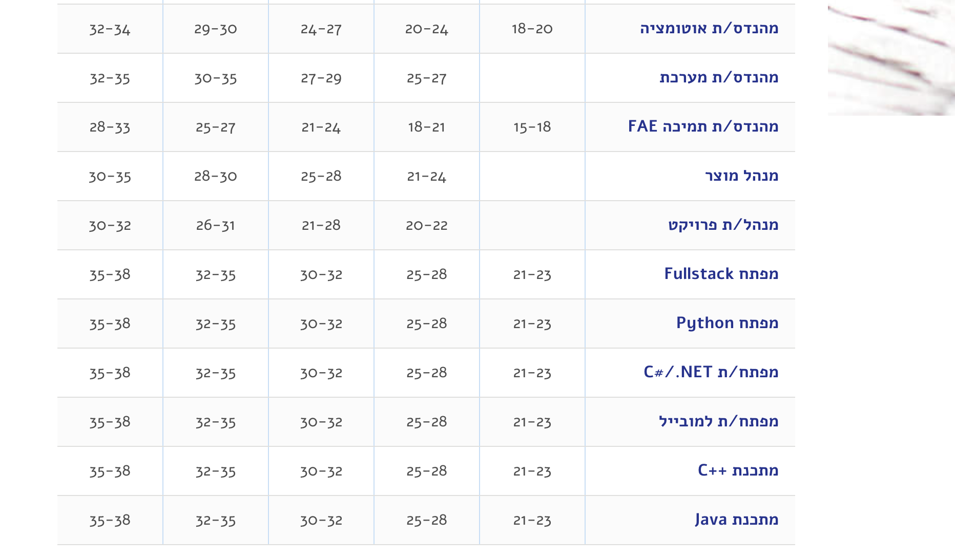Open the מתכנת Java link
The height and width of the screenshot is (560, 955).
736,520
